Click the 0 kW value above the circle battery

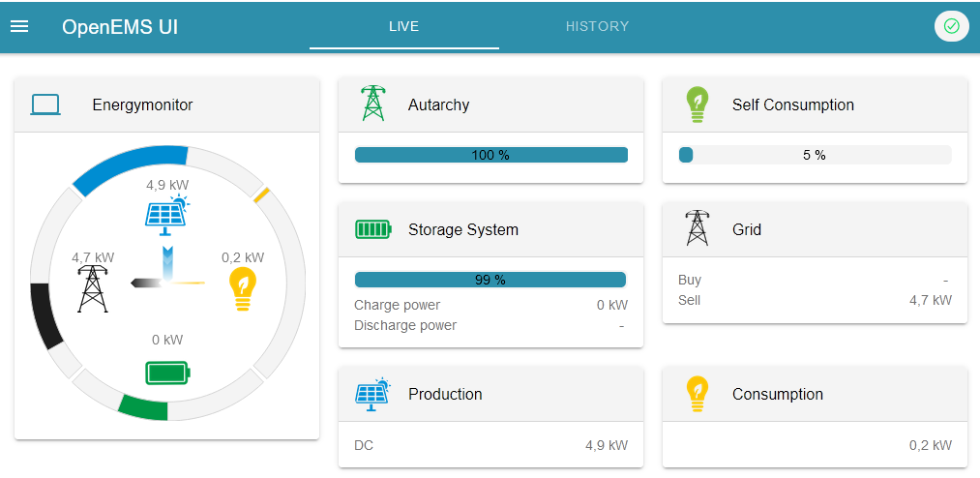[167, 340]
